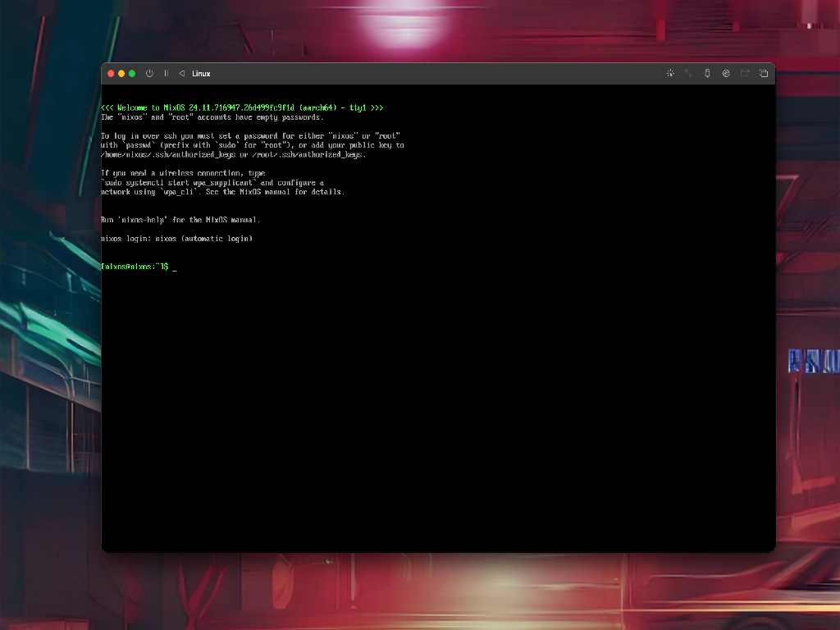Click the NixOS welcome banner line

click(x=242, y=107)
